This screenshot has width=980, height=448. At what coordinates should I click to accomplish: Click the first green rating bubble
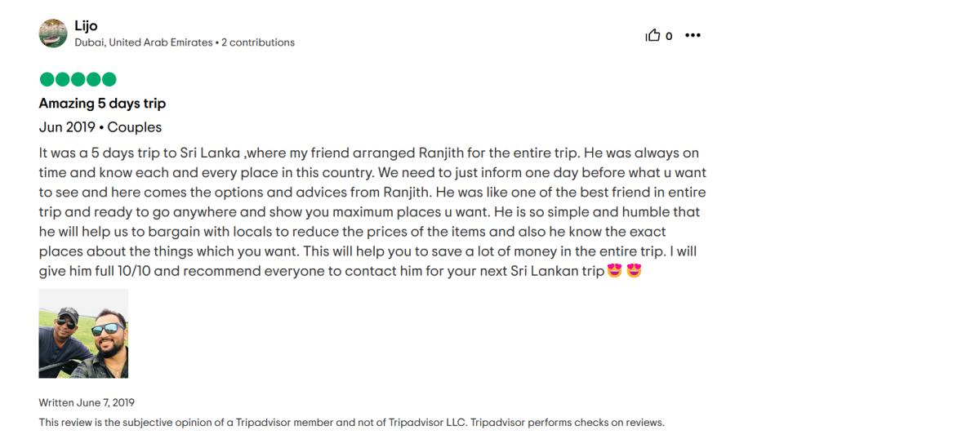47,79
